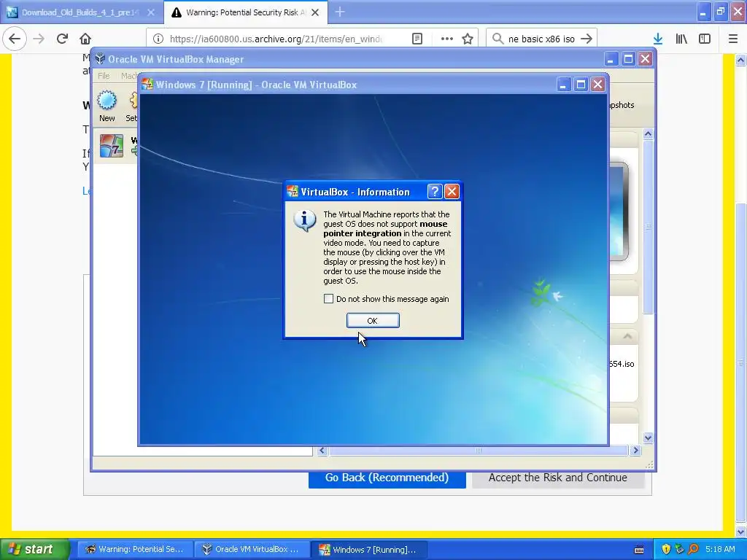
Task: Maximize the Windows 7 [Running] VM window
Action: point(581,85)
